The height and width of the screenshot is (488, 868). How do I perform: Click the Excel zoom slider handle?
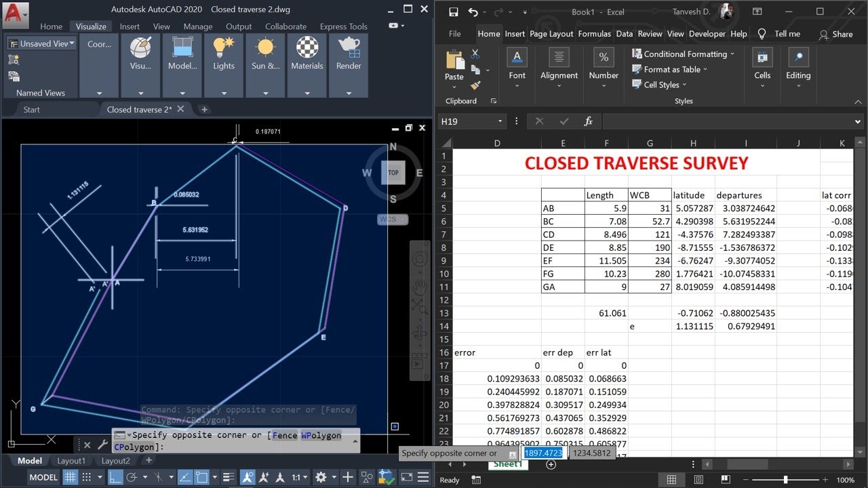(x=785, y=480)
